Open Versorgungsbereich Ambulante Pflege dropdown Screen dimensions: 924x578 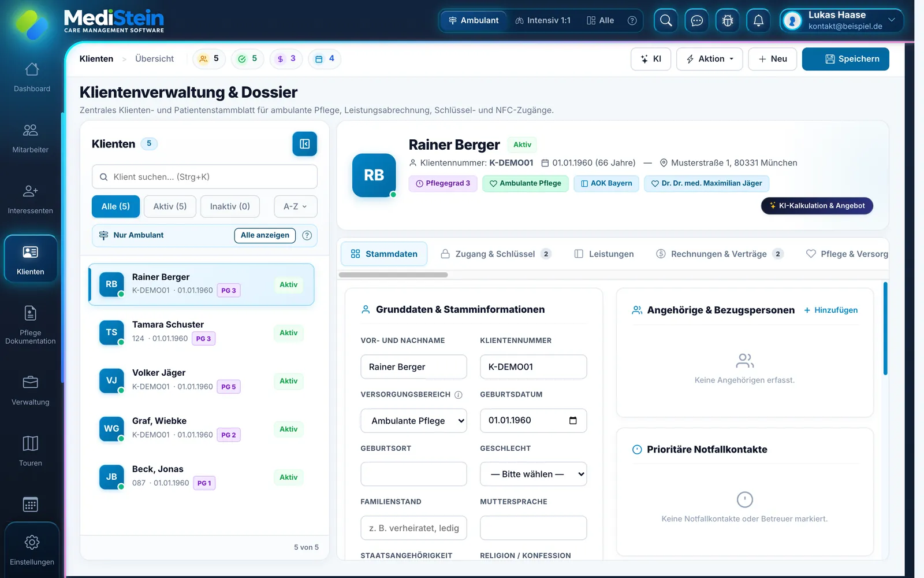413,421
